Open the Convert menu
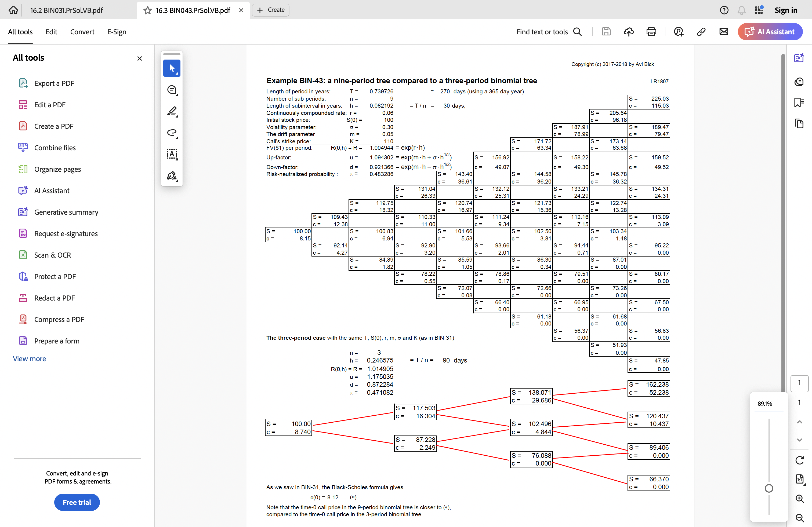The height and width of the screenshot is (527, 812). pos(82,31)
